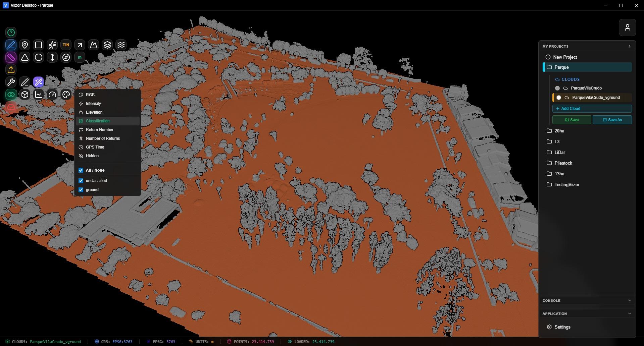Uncheck the ground classification checkbox
Image resolution: width=644 pixels, height=346 pixels.
81,190
